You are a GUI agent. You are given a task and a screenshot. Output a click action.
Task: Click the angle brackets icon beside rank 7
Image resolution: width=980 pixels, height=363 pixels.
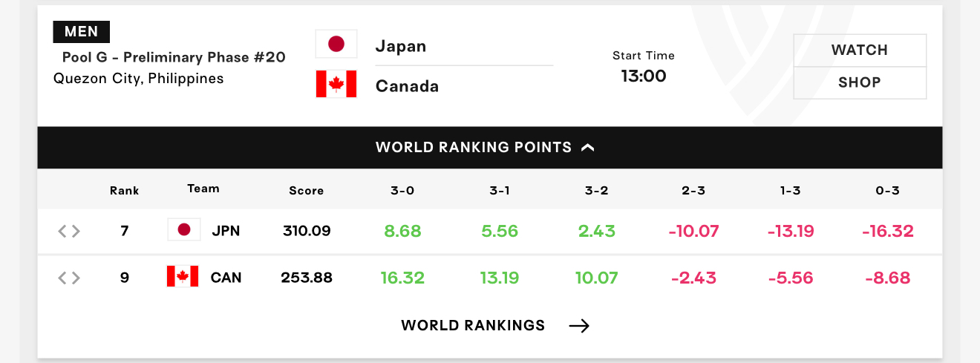pyautogui.click(x=69, y=231)
